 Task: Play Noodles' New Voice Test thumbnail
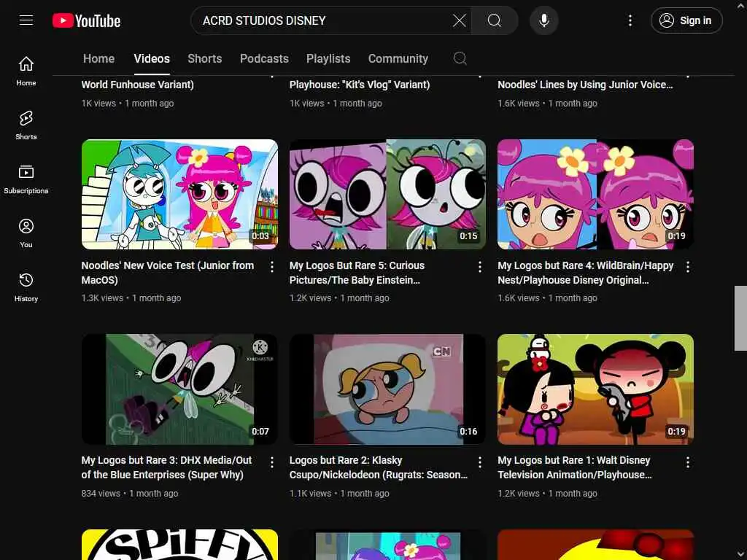(179, 194)
